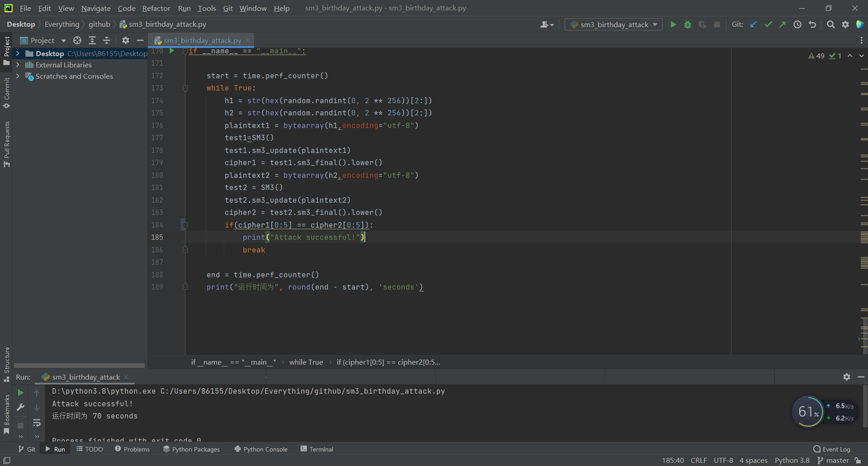The image size is (868, 466).
Task: Go to next highlighted error arrow
Action: pos(862,56)
